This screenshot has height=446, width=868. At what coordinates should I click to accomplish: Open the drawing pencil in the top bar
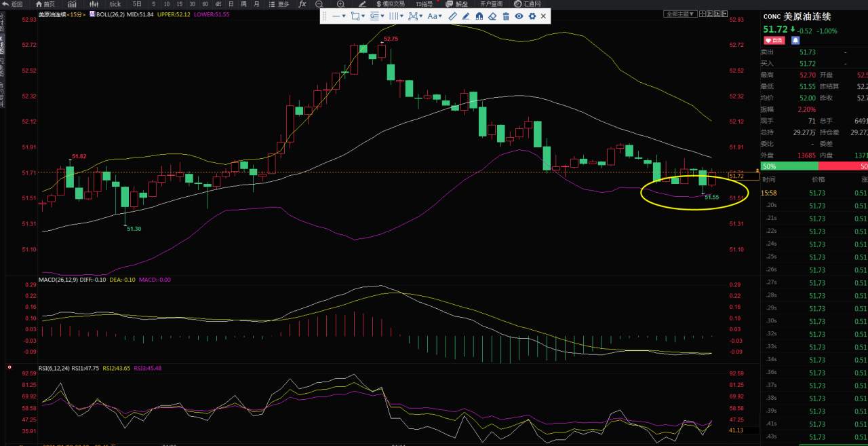pyautogui.click(x=362, y=4)
